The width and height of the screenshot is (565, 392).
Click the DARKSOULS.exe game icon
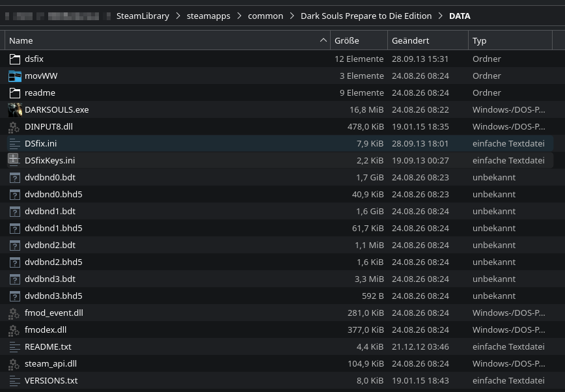pyautogui.click(x=15, y=110)
